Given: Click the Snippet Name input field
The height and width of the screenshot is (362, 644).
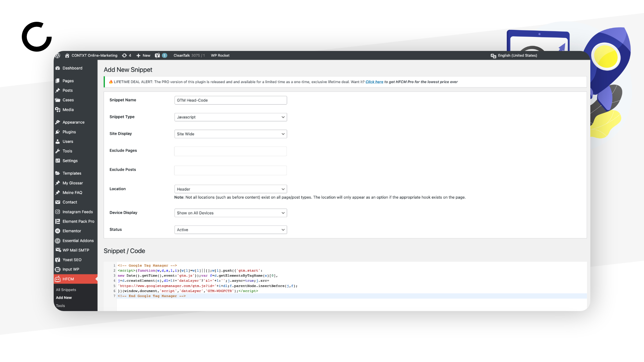Looking at the screenshot, I should pyautogui.click(x=231, y=100).
